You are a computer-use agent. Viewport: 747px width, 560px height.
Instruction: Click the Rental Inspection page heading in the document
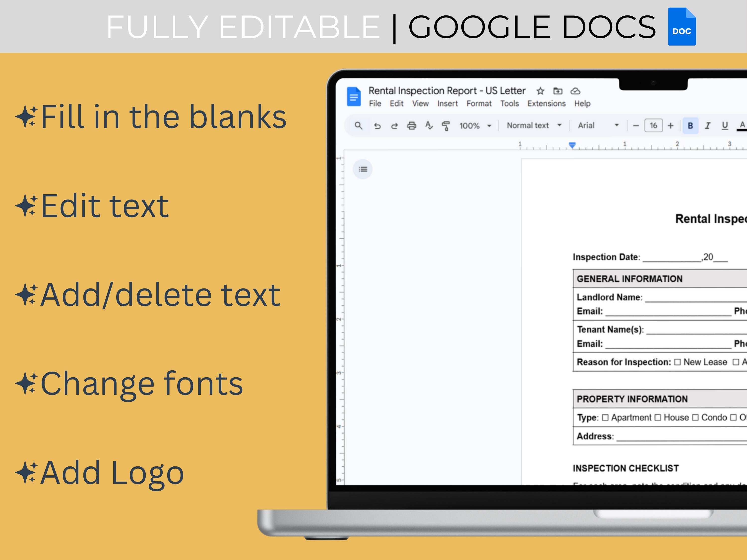711,219
